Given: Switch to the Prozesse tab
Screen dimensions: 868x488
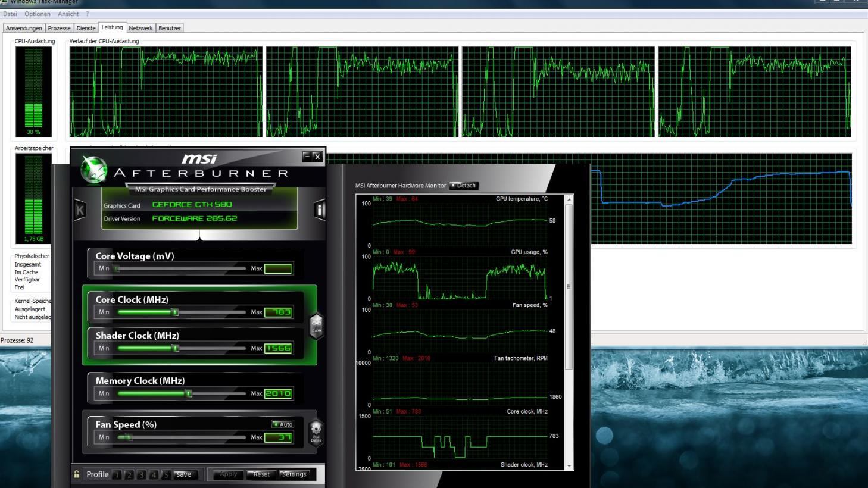Looking at the screenshot, I should click(60, 28).
